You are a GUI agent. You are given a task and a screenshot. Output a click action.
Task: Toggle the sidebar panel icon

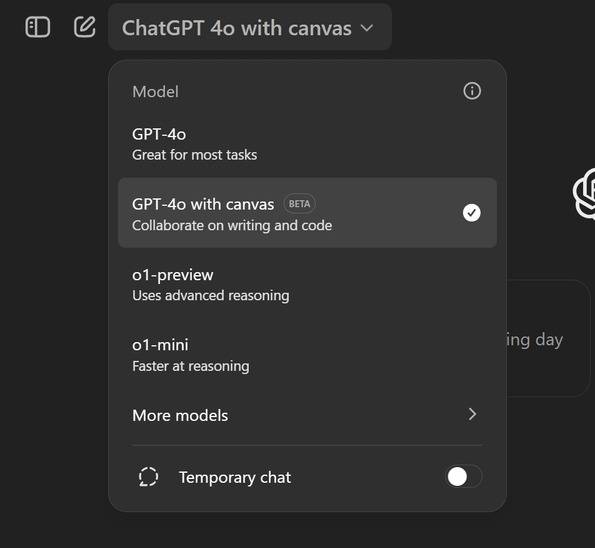38,27
